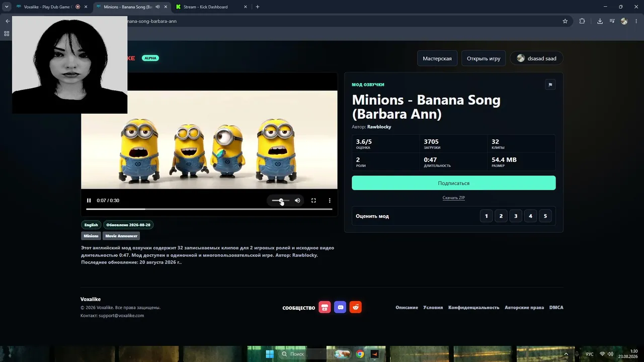Open the Мастерская workshop page
Image resolution: width=644 pixels, height=362 pixels.
coord(437,58)
